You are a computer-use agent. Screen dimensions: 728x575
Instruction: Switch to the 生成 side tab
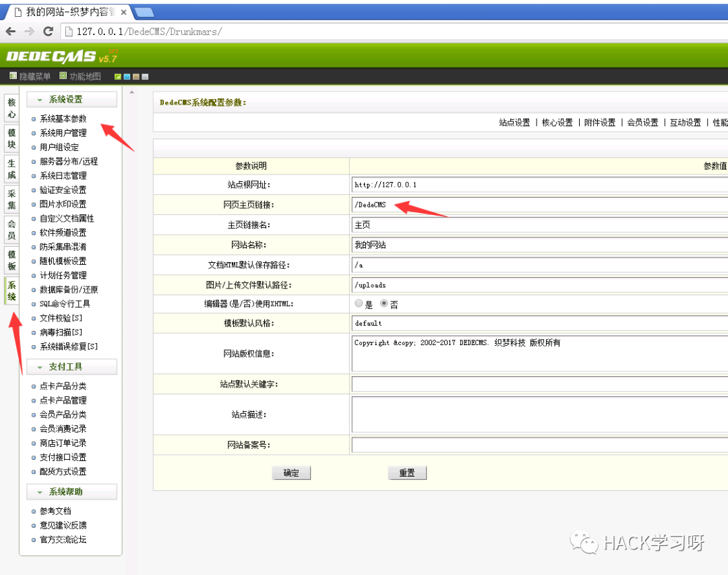tap(11, 169)
